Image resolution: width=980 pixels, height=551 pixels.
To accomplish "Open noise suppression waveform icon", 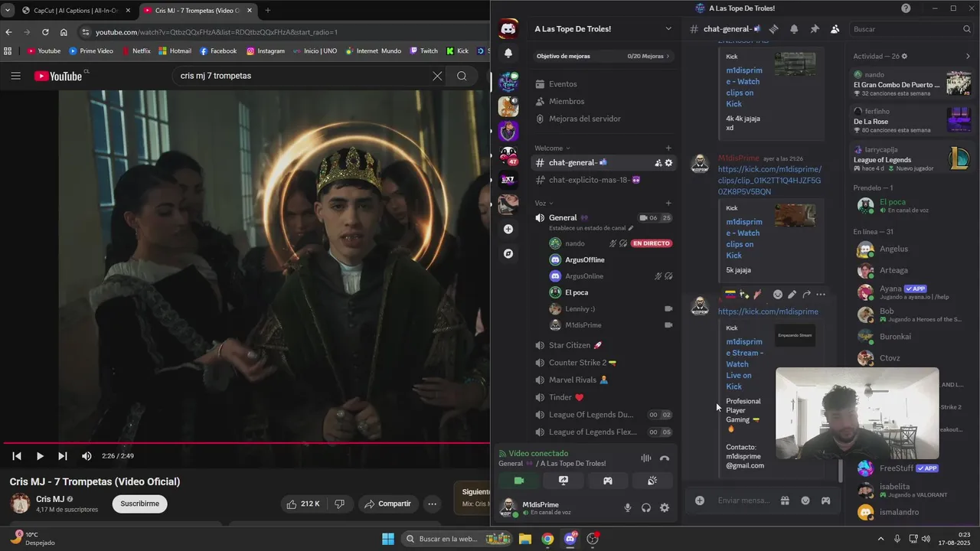I will [645, 458].
